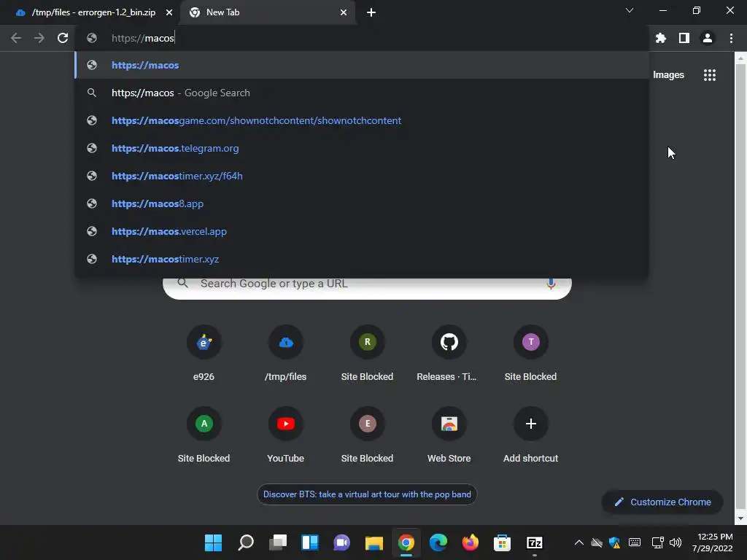Open Windows taskbar search

(x=246, y=542)
